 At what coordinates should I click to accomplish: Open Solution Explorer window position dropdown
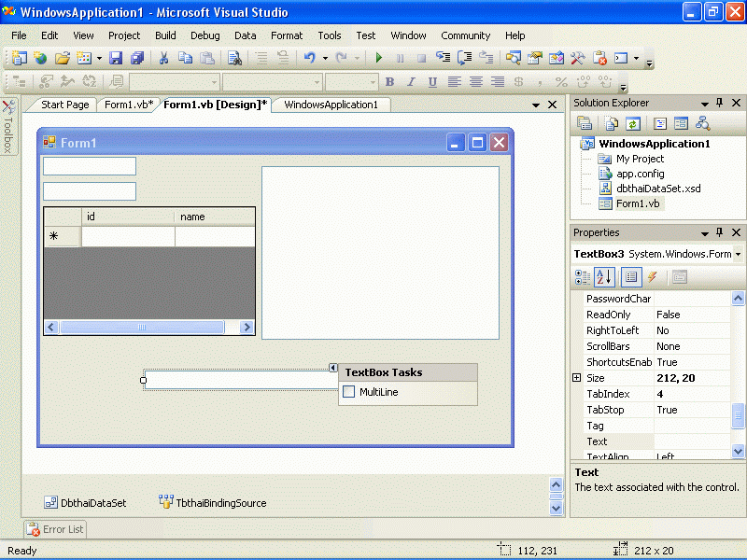coord(705,104)
